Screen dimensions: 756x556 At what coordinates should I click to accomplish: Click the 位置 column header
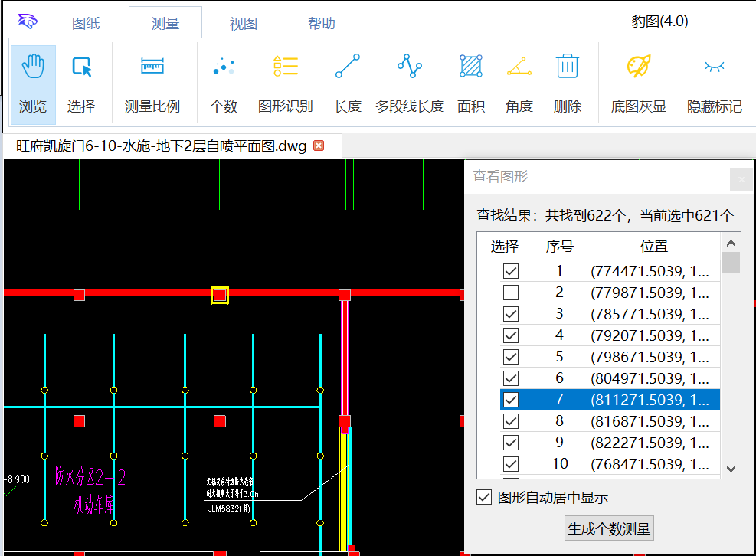pos(654,247)
